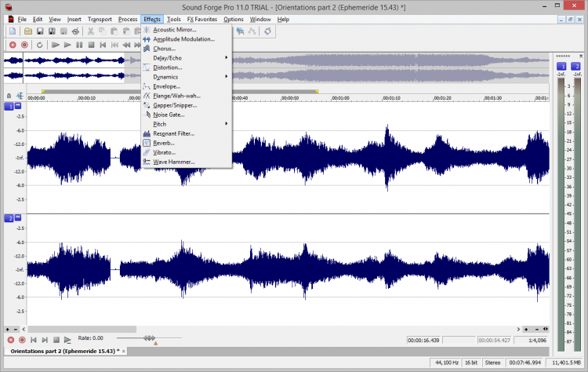Select Amplitude Modulation from Effects menu
The image size is (588, 372).
183,39
